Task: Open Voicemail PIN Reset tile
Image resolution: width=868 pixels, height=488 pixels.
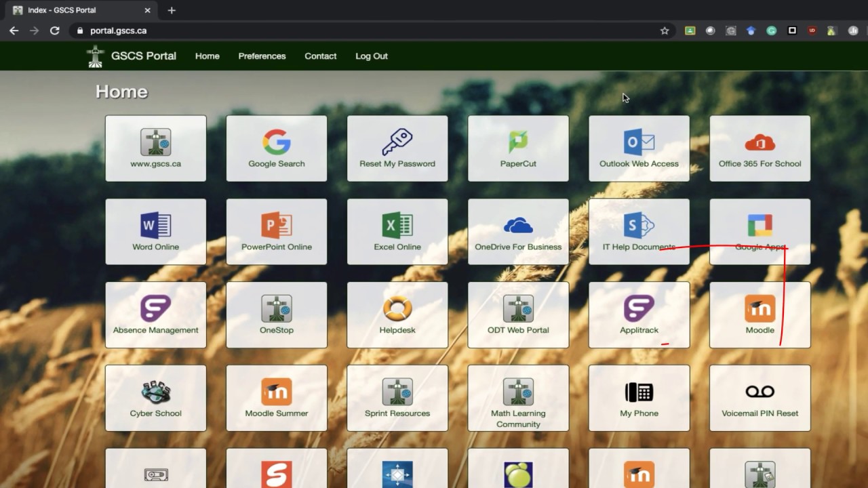Action: coord(759,399)
